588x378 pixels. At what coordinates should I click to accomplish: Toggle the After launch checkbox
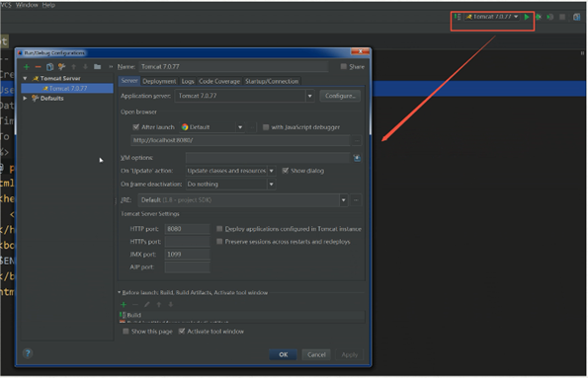click(135, 127)
